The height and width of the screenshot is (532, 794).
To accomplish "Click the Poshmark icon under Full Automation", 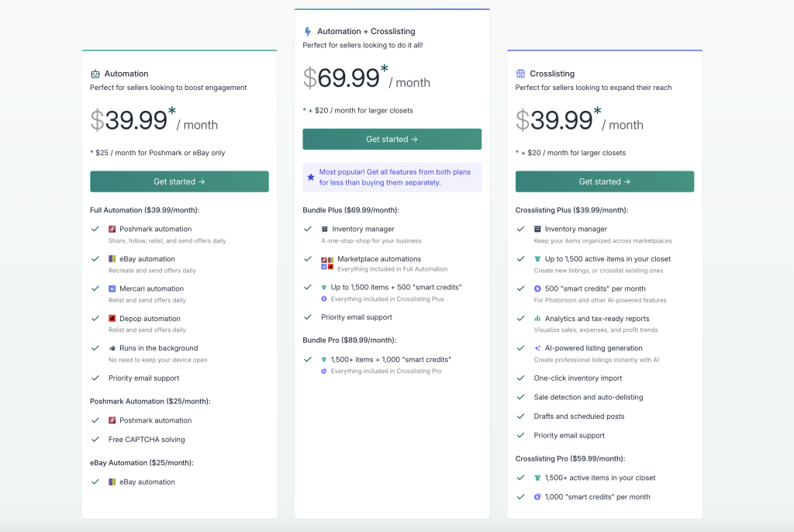I will tap(112, 229).
